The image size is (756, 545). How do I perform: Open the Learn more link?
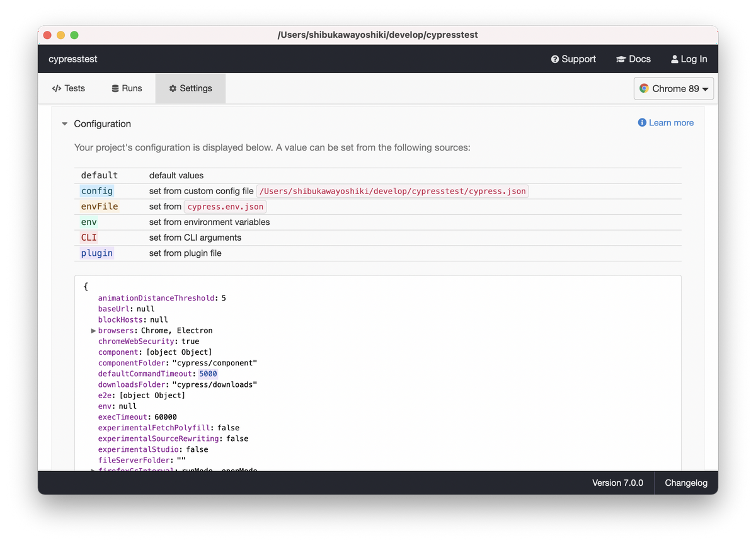point(666,123)
